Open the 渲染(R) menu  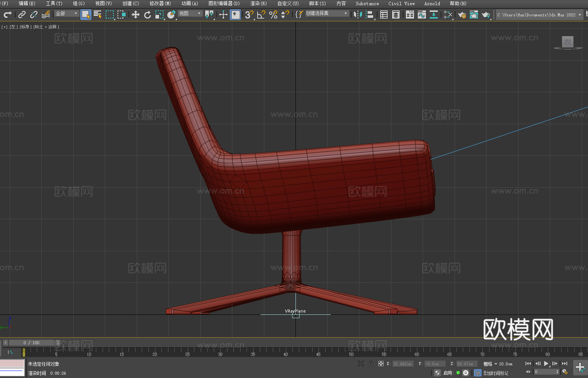pyautogui.click(x=258, y=3)
